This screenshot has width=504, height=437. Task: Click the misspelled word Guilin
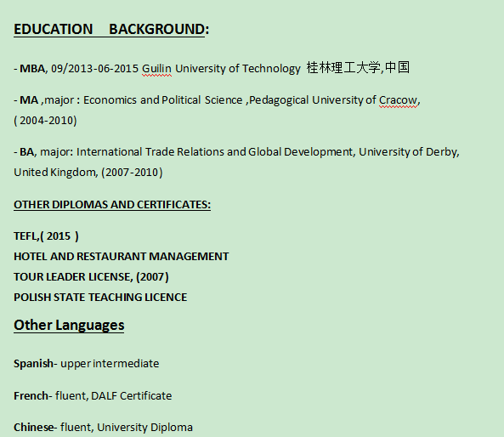tap(156, 69)
